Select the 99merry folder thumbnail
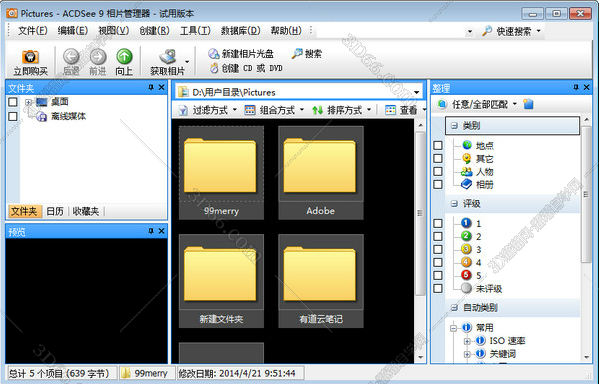This screenshot has height=384, width=599. click(x=221, y=173)
